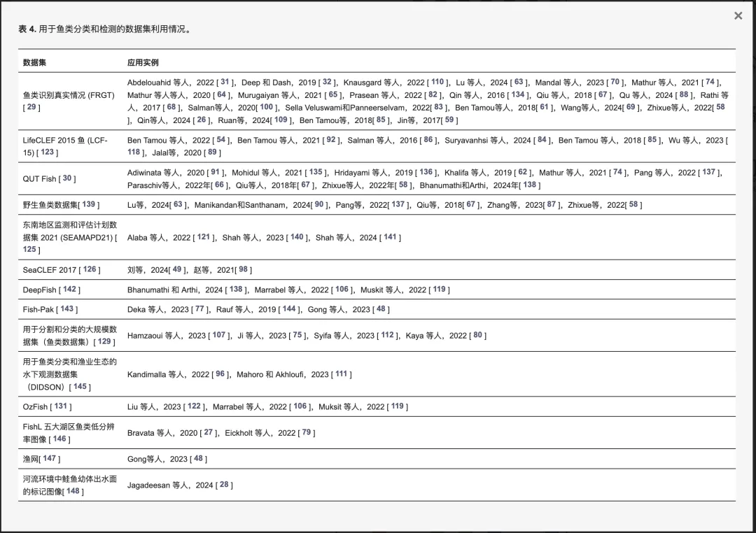Open reference 123 beside LifeCLEF 2015

click(x=48, y=152)
